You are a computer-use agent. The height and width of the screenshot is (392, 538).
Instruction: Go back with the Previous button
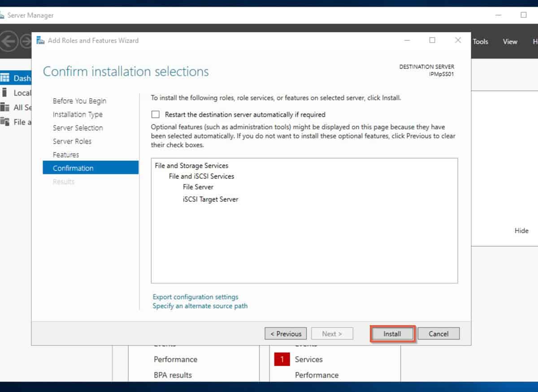(286, 334)
